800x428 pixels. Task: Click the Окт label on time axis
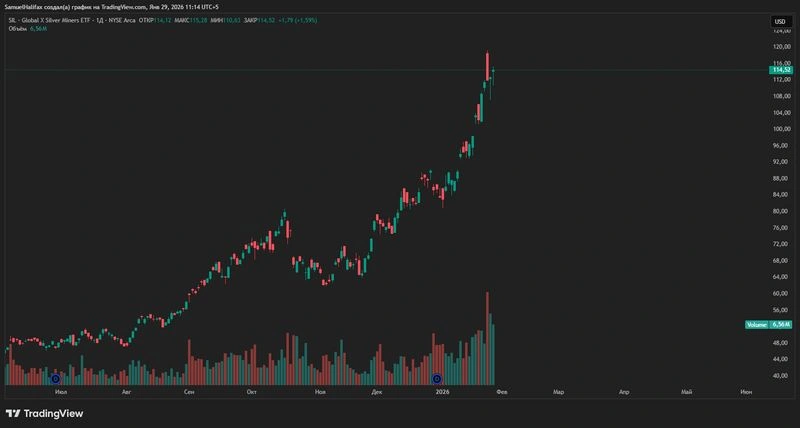coord(251,392)
